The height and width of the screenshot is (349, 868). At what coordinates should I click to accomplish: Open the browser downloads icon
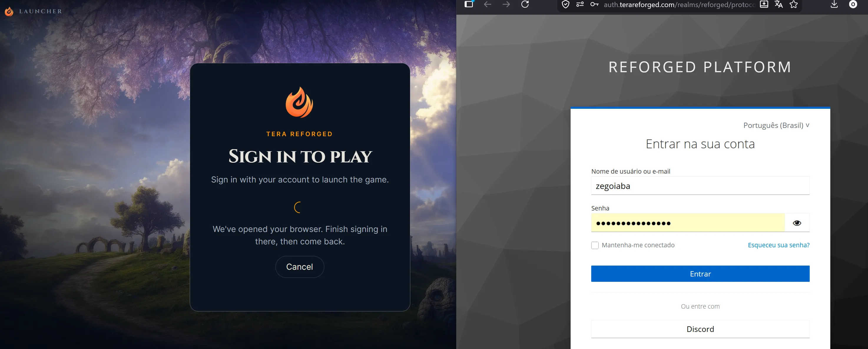click(834, 4)
